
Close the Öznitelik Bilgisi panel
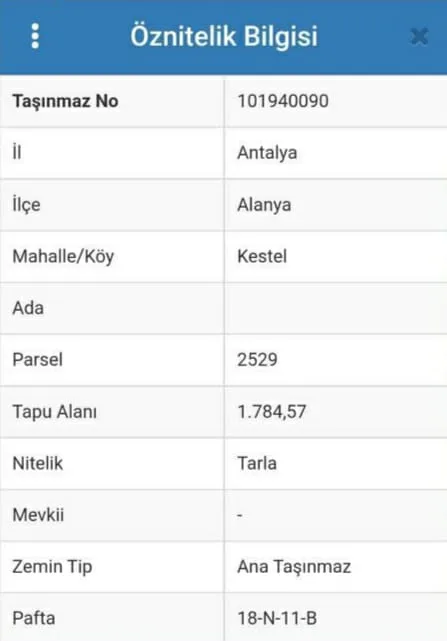tap(419, 36)
